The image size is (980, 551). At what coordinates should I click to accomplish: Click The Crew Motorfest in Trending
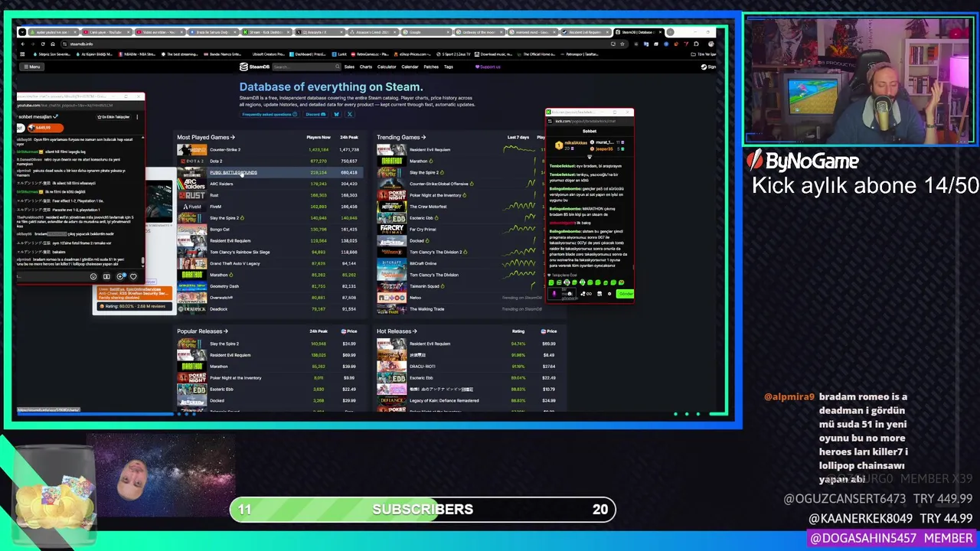428,207
